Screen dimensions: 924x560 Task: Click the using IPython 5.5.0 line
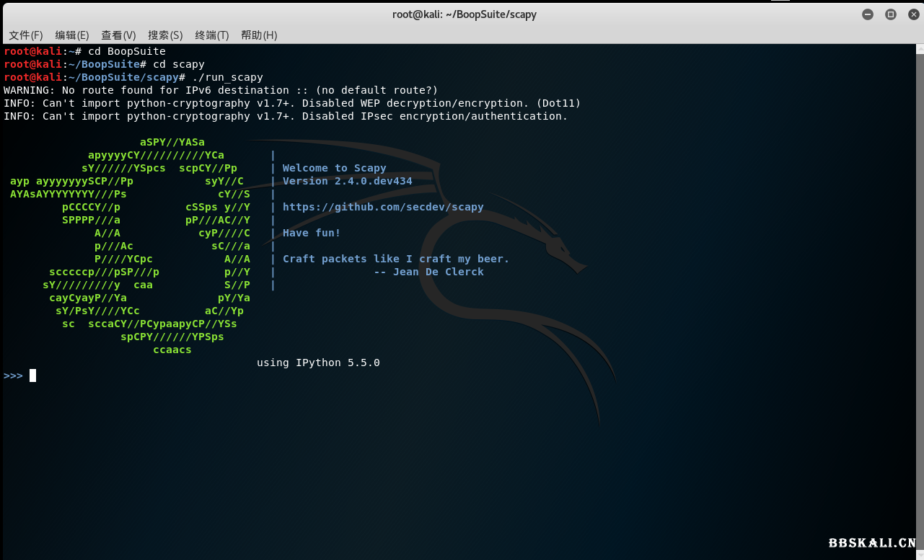(318, 363)
